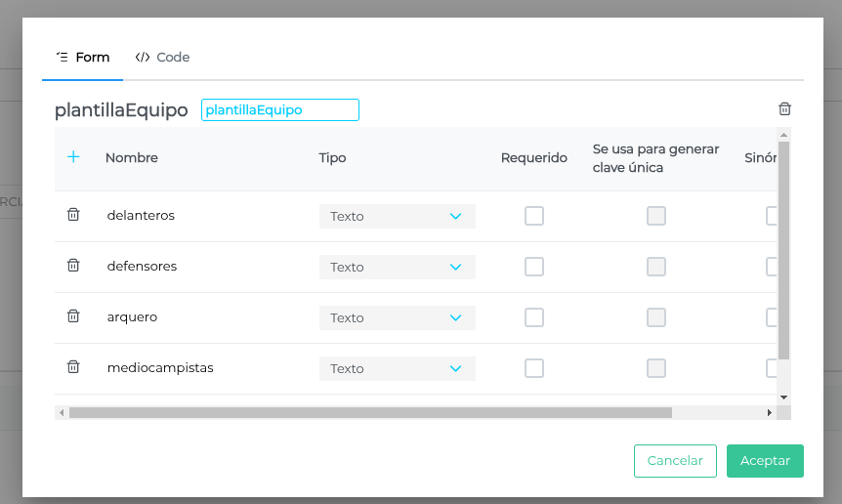Image resolution: width=842 pixels, height=504 pixels.
Task: Confirm with the Aceptar button
Action: coord(765,461)
